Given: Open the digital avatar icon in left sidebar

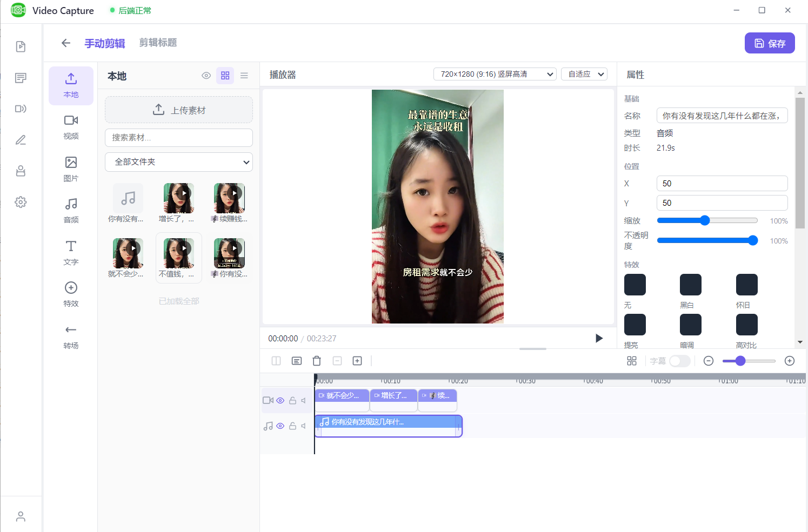Looking at the screenshot, I should coord(21,171).
